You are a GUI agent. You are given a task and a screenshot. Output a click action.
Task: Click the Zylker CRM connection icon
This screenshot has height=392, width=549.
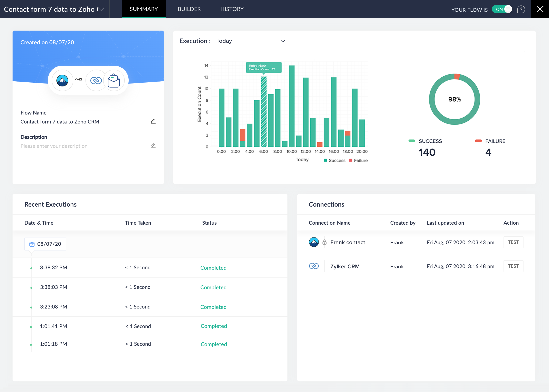[314, 266]
